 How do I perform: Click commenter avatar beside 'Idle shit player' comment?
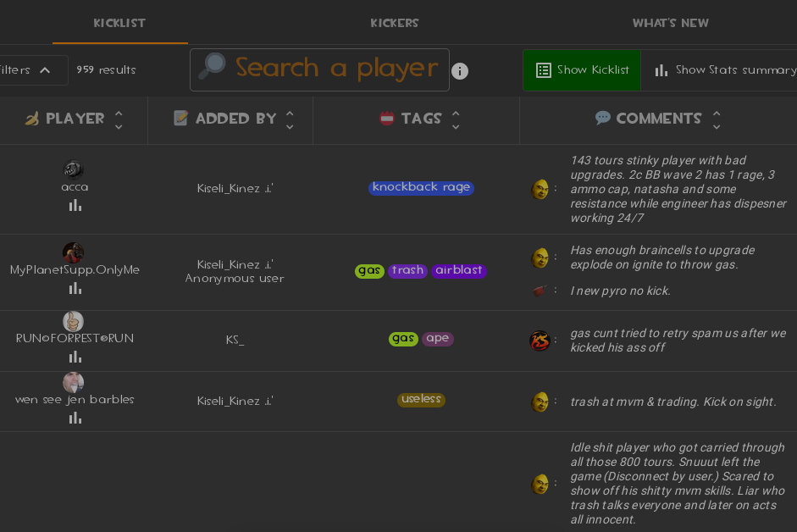click(x=540, y=484)
